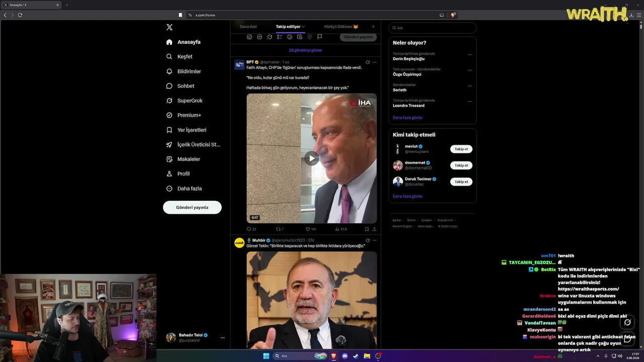
Task: Reply to the BPT post
Action: (x=251, y=229)
